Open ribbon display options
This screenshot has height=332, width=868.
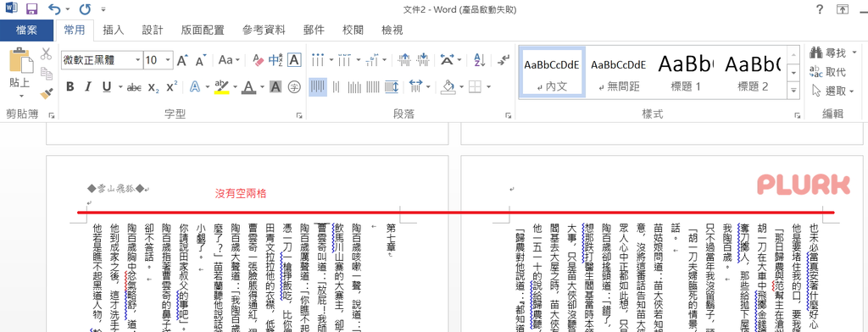pyautogui.click(x=842, y=8)
